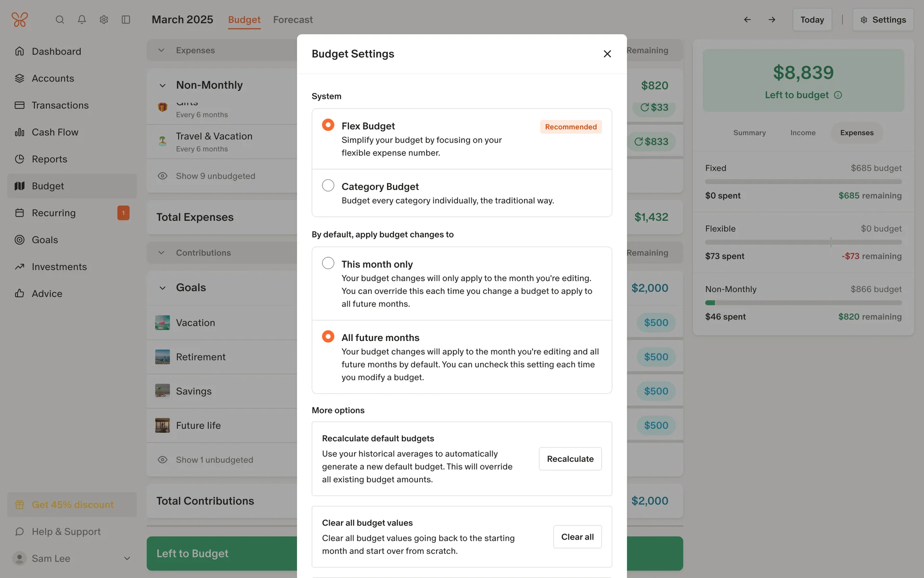924x578 pixels.
Task: Open Cash Flow in sidebar
Action: click(x=55, y=132)
